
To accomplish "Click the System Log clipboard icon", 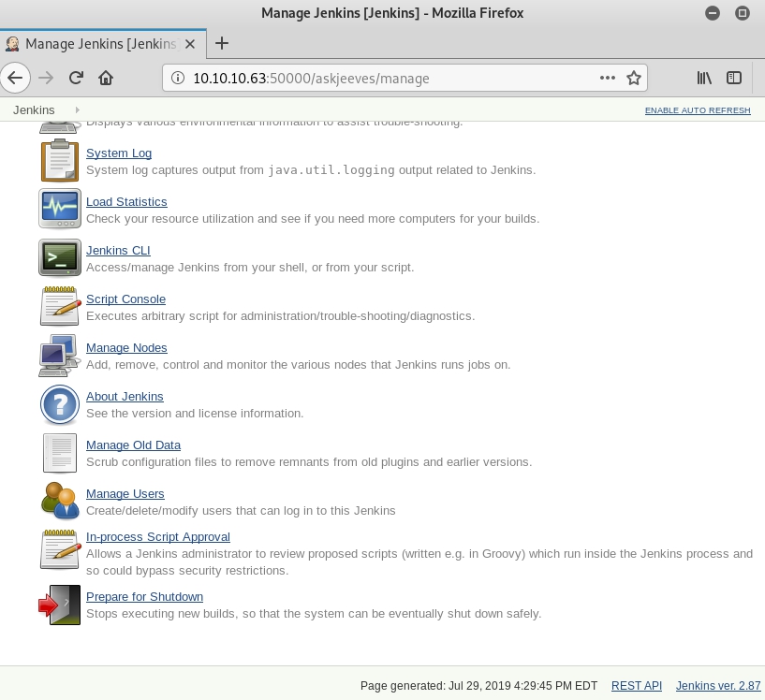I will (x=60, y=160).
